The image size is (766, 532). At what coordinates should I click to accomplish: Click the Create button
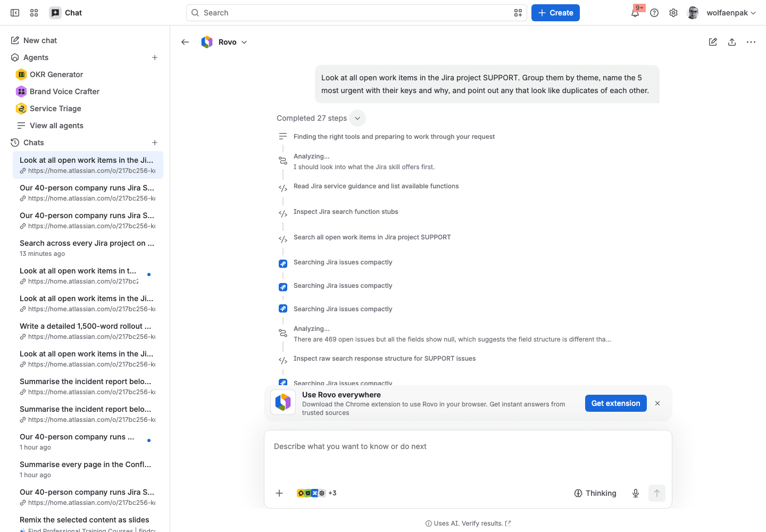[x=555, y=13]
